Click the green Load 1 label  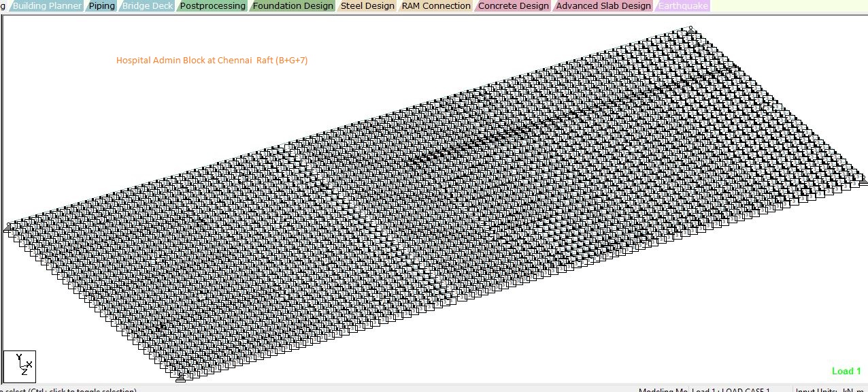846,371
